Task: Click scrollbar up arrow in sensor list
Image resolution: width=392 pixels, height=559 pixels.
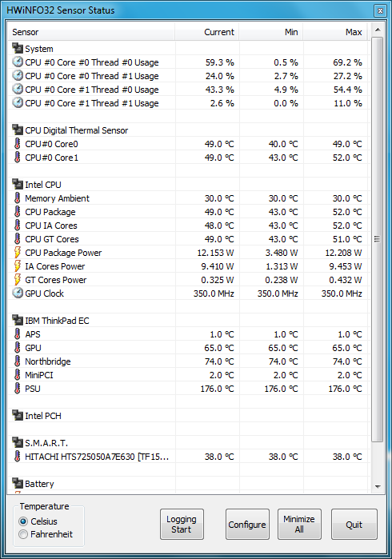Action: click(x=378, y=30)
